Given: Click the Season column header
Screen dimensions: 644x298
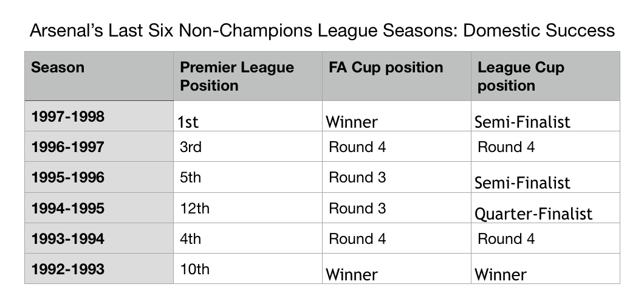Looking at the screenshot, I should point(99,76).
